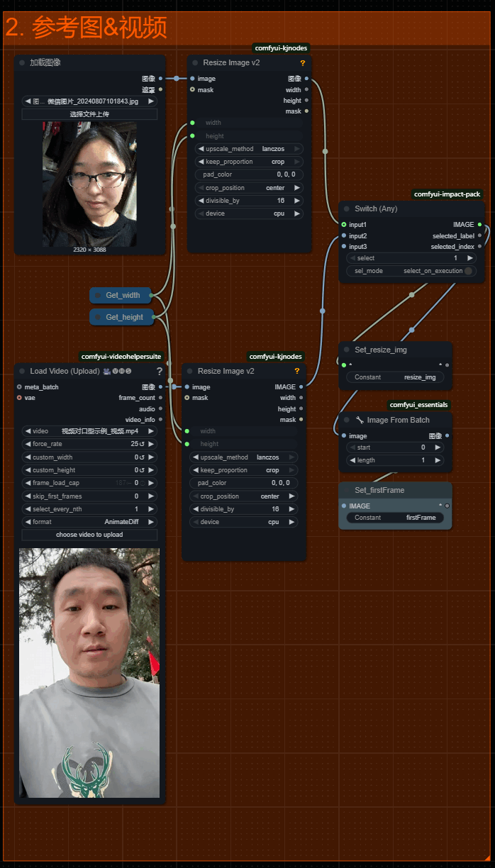Viewport: 495px width, 868px height.
Task: Click the Get_height node's collapse dot
Action: [99, 317]
